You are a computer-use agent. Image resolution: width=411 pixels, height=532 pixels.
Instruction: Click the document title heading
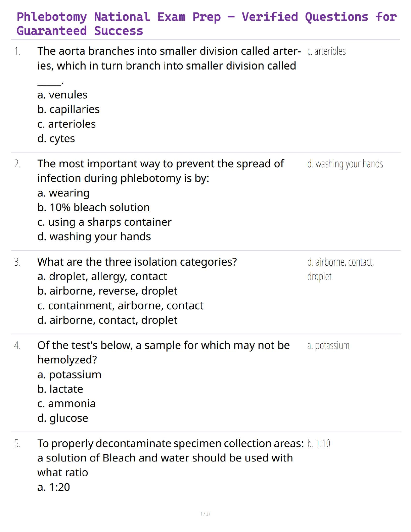click(206, 24)
